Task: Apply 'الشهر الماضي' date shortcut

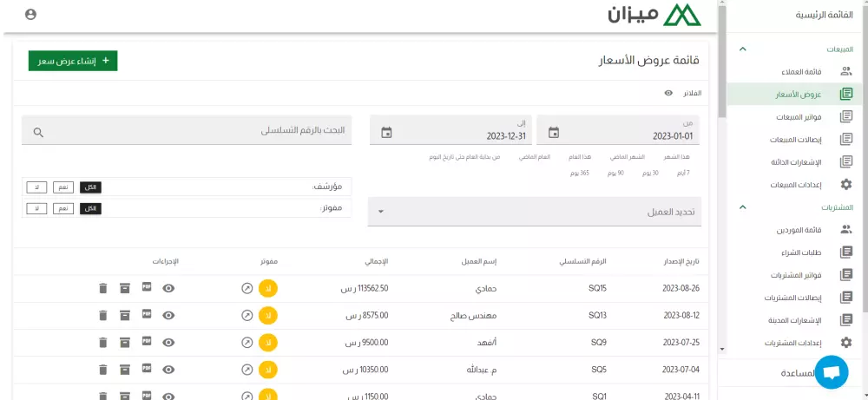Action: point(628,157)
